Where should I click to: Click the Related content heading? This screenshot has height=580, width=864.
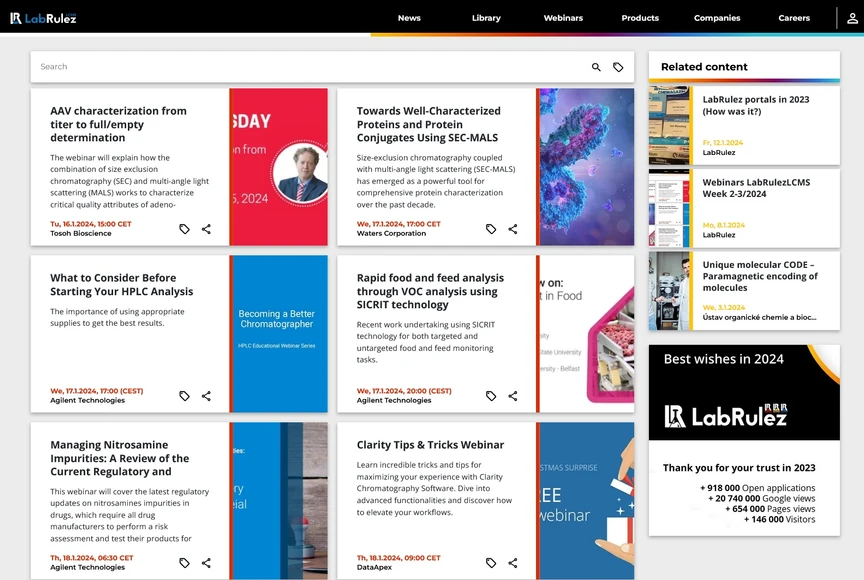tap(704, 67)
